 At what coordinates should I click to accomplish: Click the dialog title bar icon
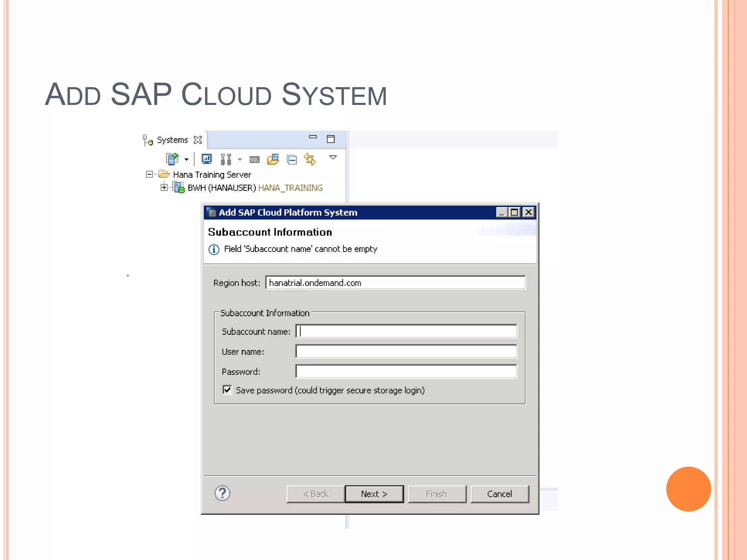(x=211, y=212)
